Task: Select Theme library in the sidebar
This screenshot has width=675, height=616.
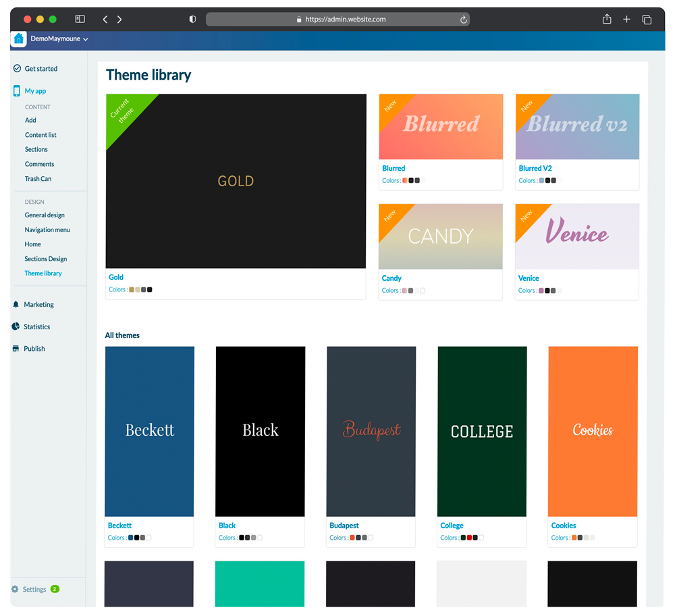Action: 43,273
